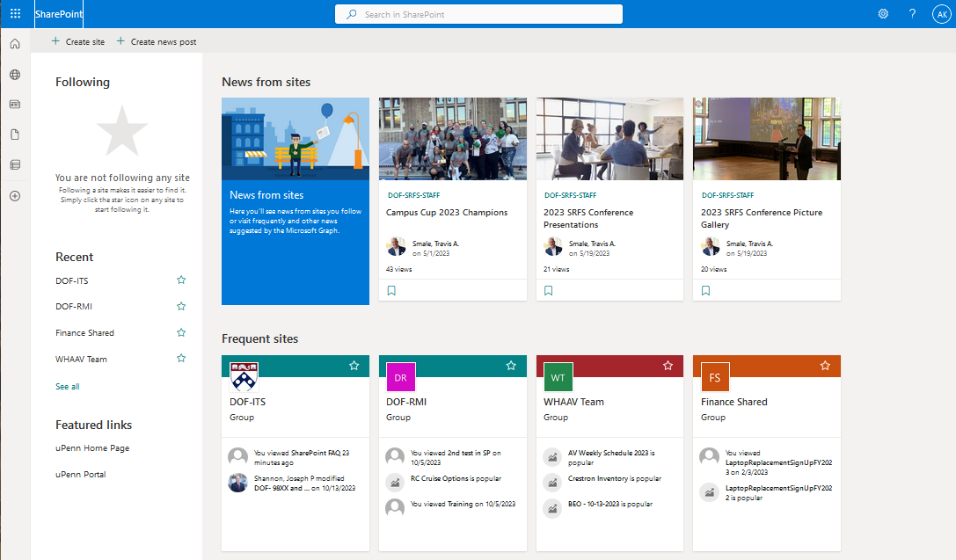
Task: Open 'Shannon, Joseph P modified DOF- 98XX' activity
Action: click(x=304, y=484)
